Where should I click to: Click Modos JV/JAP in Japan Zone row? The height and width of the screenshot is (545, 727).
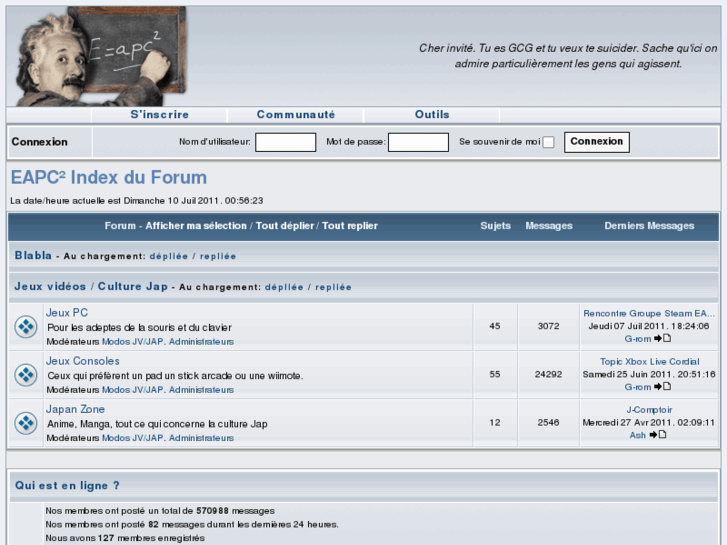click(x=133, y=438)
